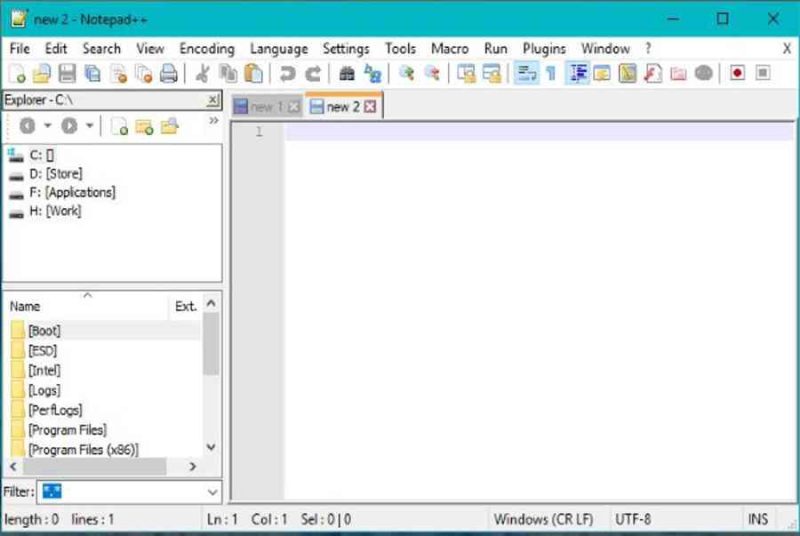This screenshot has width=800, height=536.
Task: Open the ? help menu
Action: click(x=648, y=49)
